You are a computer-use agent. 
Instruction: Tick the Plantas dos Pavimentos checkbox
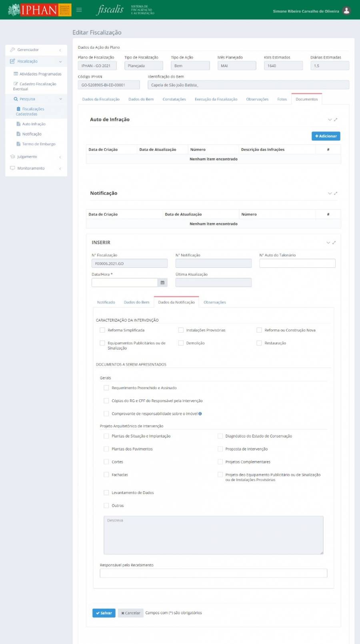click(106, 449)
